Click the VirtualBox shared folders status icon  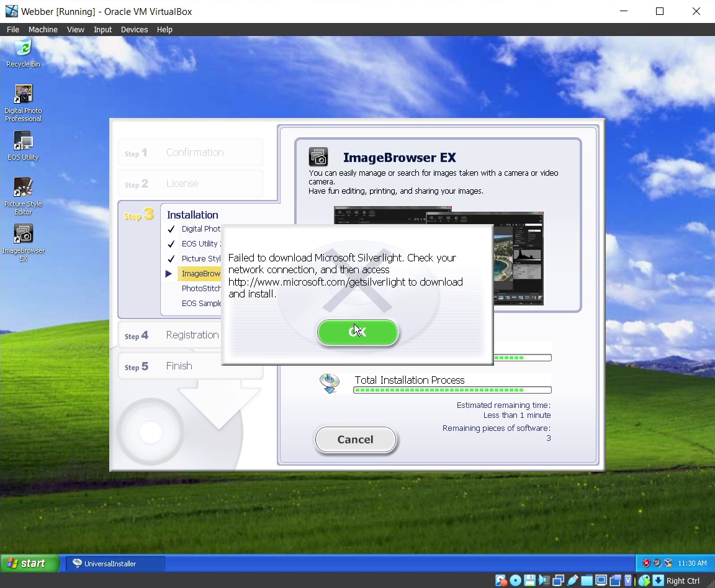click(x=587, y=581)
